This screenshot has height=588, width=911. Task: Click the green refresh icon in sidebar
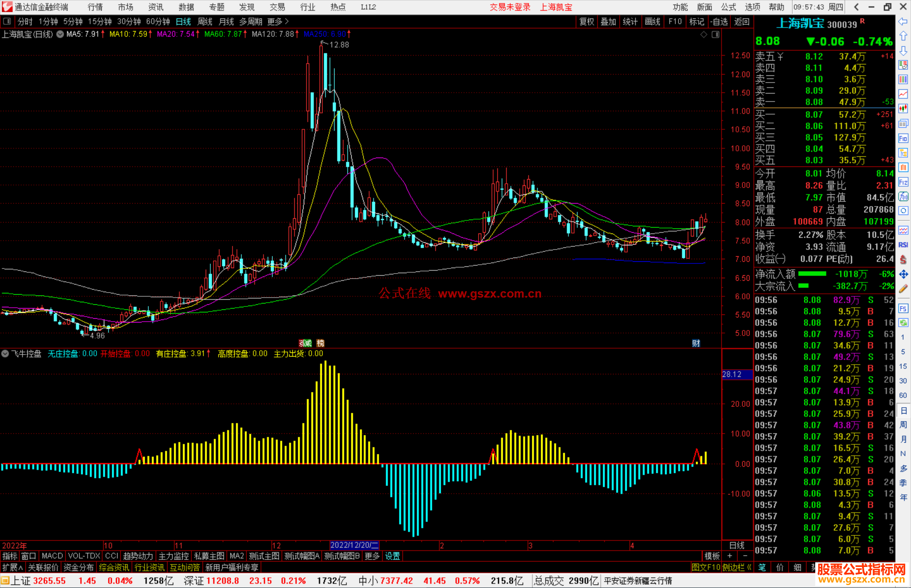pyautogui.click(x=903, y=323)
